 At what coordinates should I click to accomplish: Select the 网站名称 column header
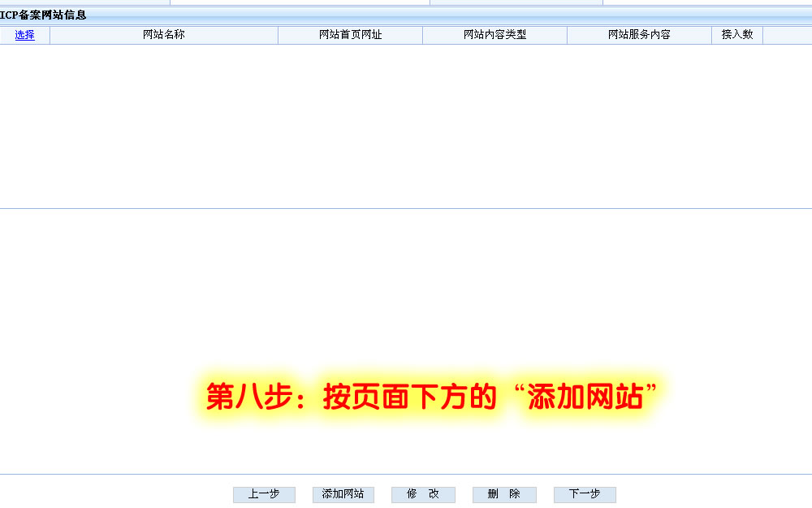coord(163,35)
